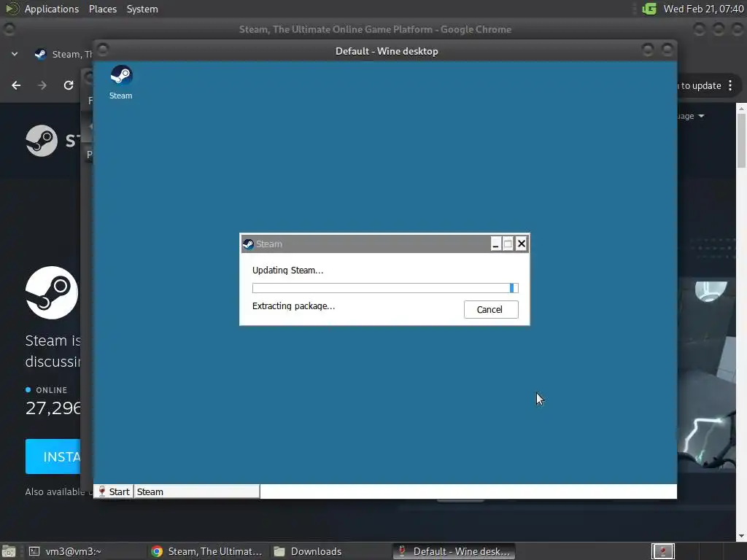747x560 pixels.
Task: Switch to Chrome Steam window in taskbar
Action: coord(206,551)
